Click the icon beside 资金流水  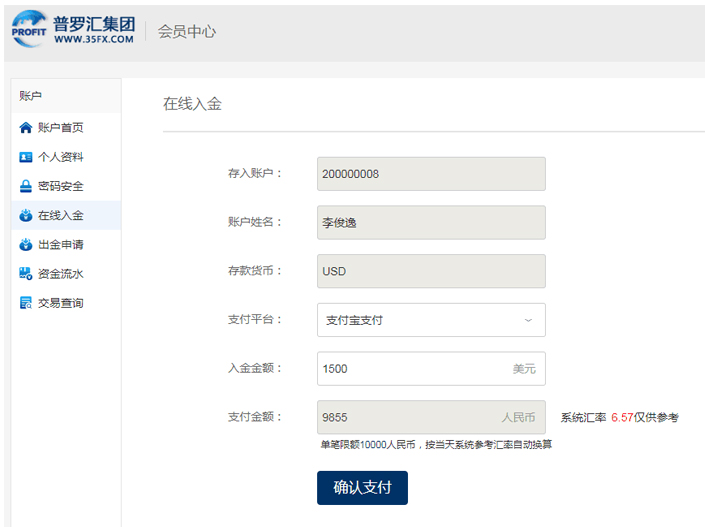[x=26, y=273]
